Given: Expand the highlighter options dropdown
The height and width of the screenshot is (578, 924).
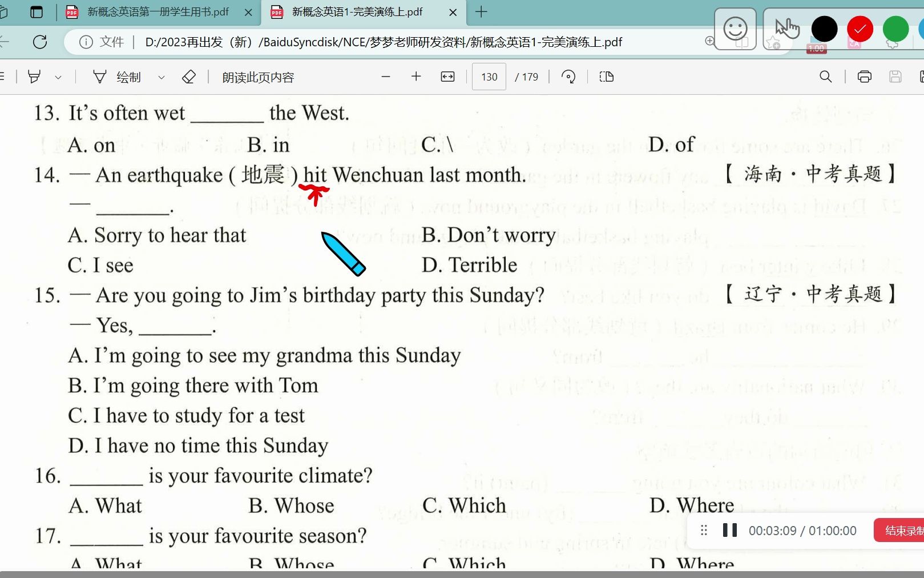Looking at the screenshot, I should point(58,77).
